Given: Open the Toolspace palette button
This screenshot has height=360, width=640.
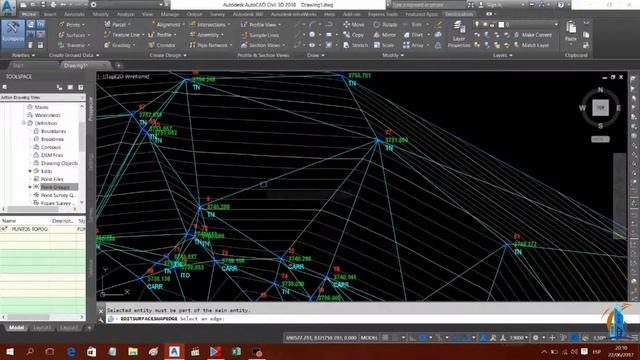Looking at the screenshot, I should point(13,34).
